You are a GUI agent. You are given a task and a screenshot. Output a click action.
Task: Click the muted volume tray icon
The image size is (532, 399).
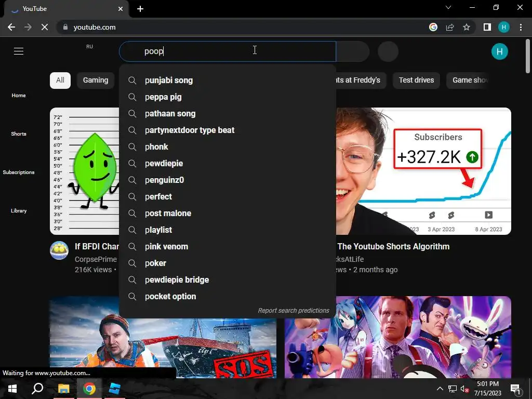pos(464,389)
